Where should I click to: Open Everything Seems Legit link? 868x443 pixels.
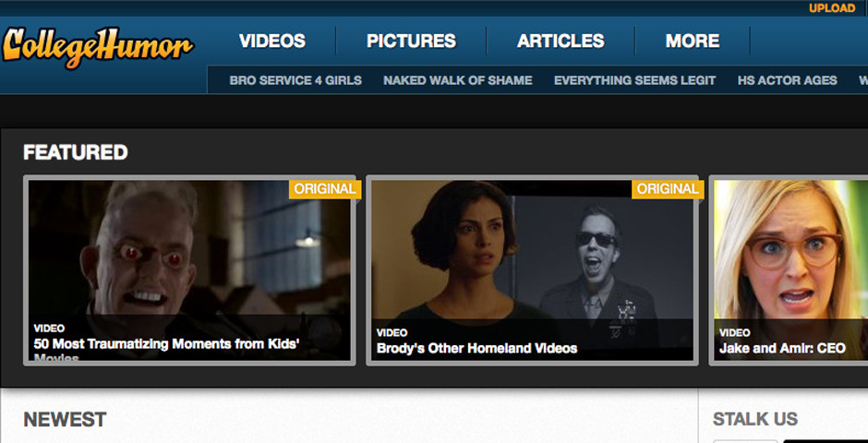tap(635, 80)
